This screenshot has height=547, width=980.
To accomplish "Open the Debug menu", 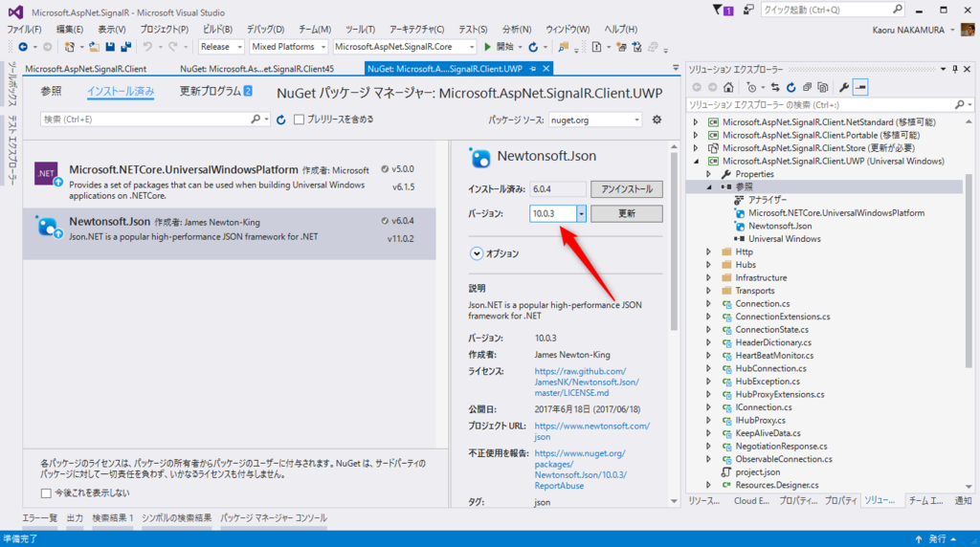I will pyautogui.click(x=265, y=30).
